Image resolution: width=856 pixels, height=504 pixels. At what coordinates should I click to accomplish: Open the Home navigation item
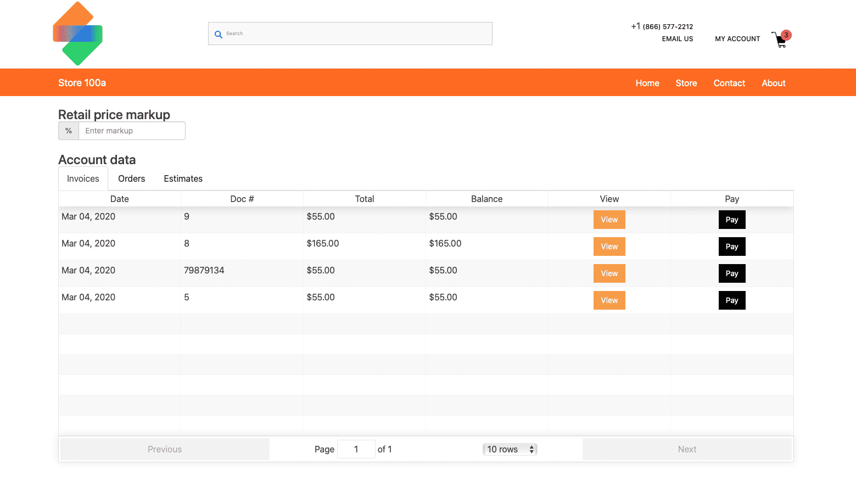point(647,83)
